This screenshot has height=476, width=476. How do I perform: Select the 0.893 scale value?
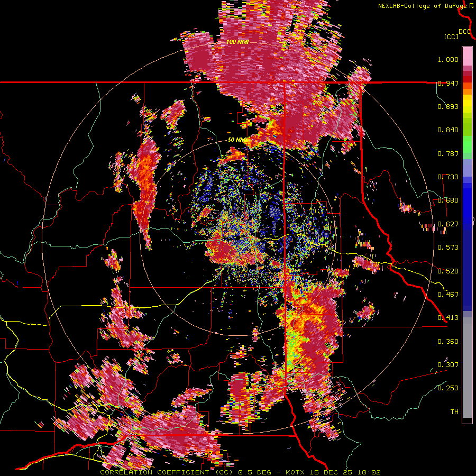(x=448, y=106)
